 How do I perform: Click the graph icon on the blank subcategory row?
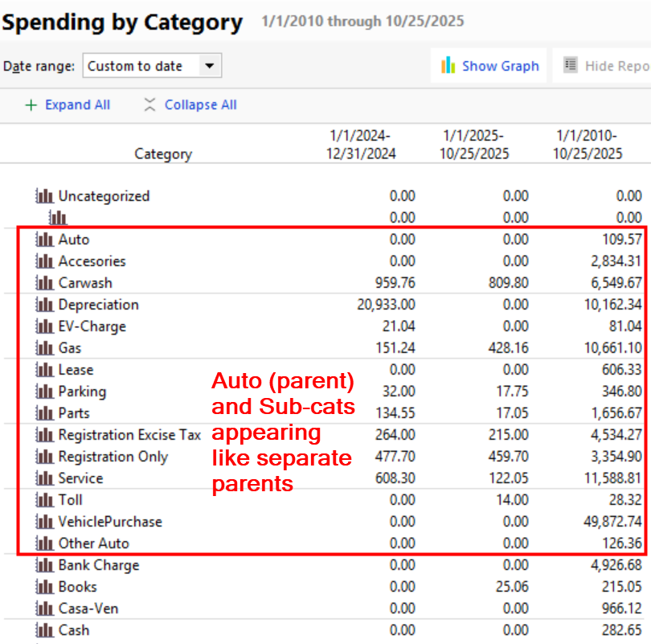57,218
